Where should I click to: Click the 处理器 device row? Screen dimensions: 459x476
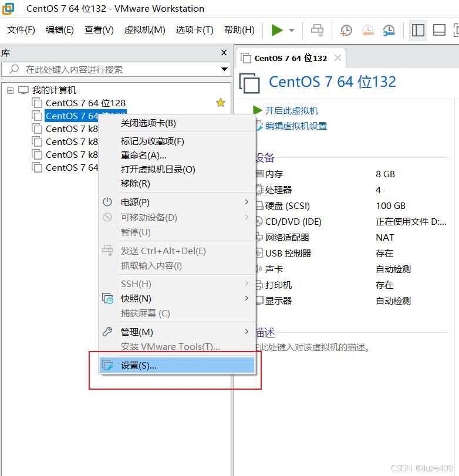(x=352, y=190)
